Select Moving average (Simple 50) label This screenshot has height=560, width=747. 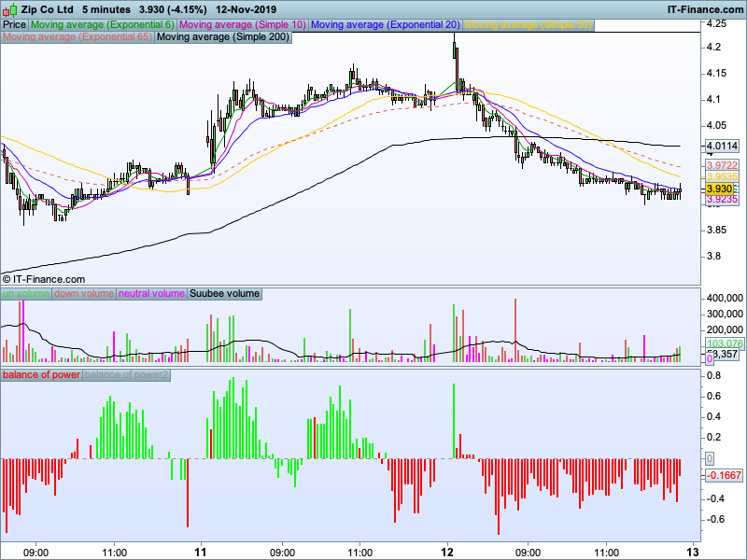[x=528, y=25]
